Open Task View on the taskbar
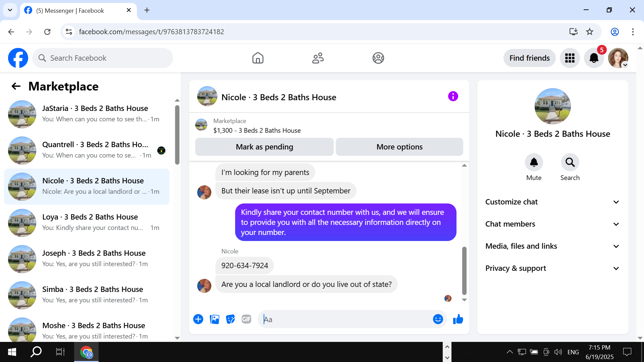The image size is (644, 362). click(x=60, y=352)
